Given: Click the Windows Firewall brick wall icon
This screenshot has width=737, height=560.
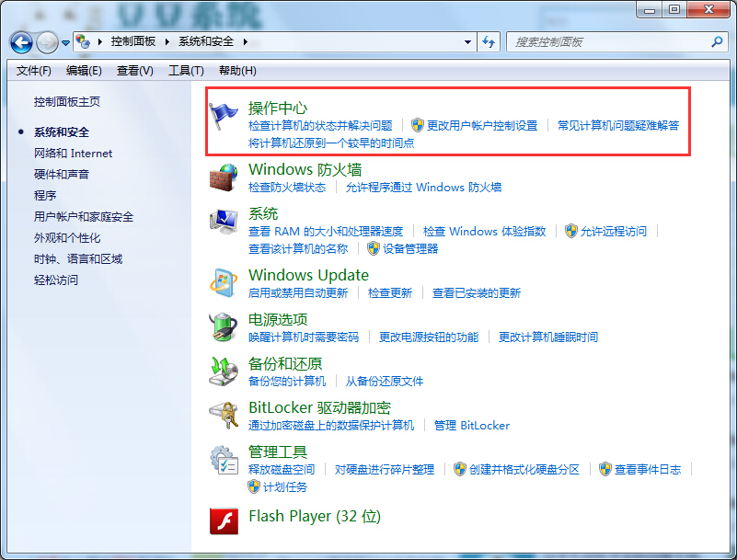Looking at the screenshot, I should point(224,177).
